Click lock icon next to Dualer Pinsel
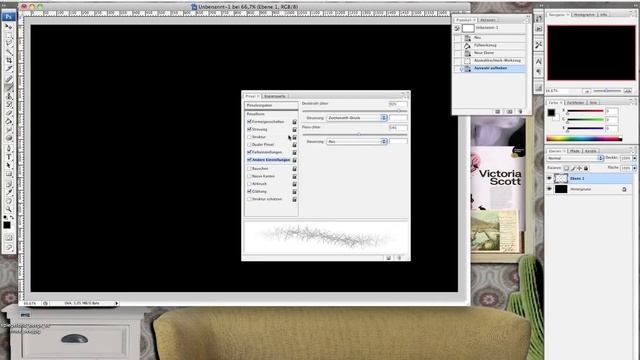 click(294, 144)
